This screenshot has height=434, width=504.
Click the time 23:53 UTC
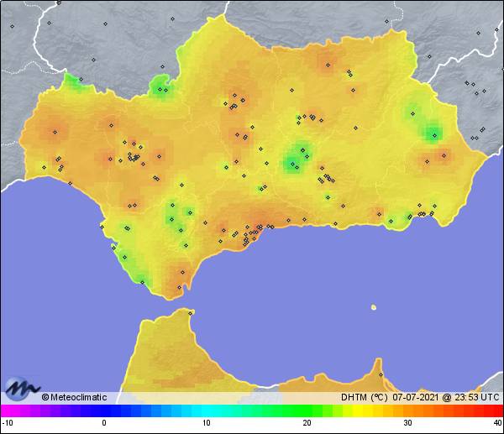476,397
